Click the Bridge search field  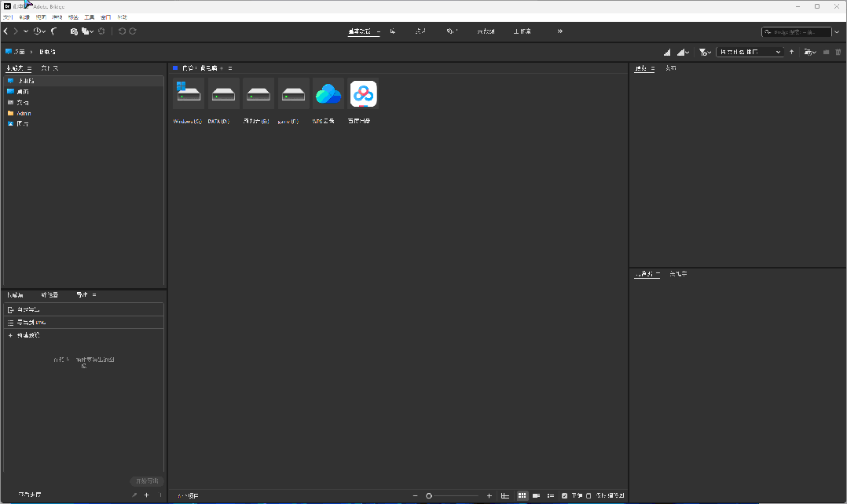pos(796,32)
